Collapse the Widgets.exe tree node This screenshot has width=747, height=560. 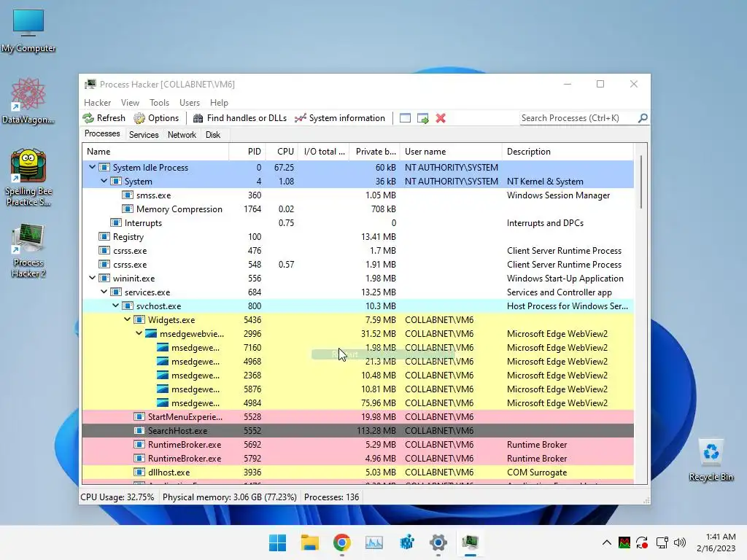coord(127,319)
